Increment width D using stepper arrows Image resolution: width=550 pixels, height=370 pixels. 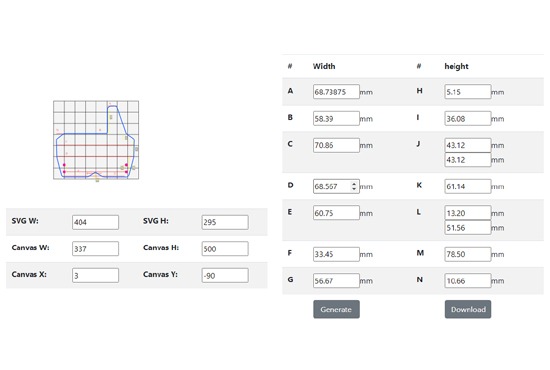[x=354, y=183]
